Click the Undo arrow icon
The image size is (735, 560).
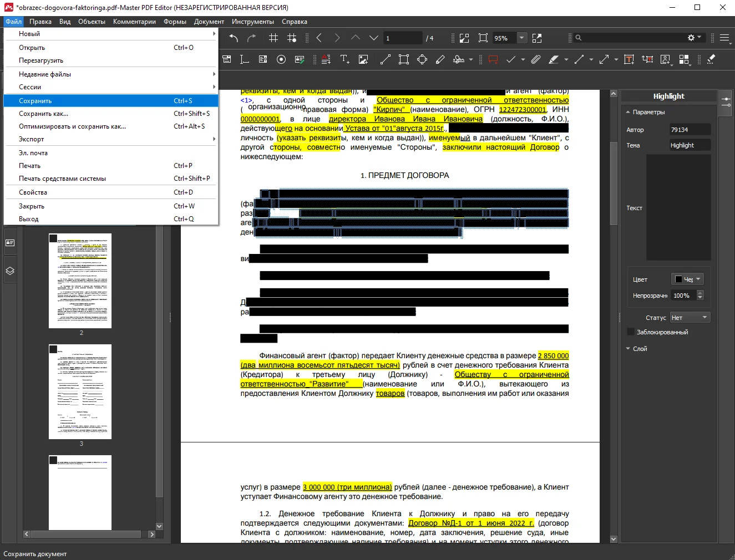[234, 38]
